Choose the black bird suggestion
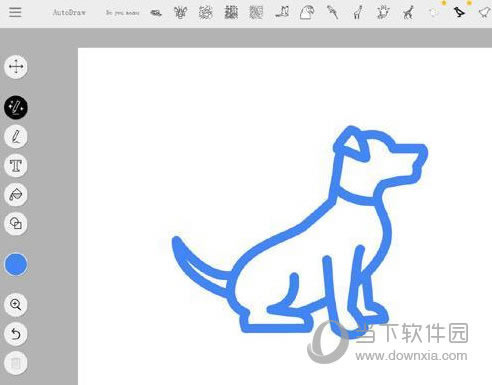492x385 pixels. click(x=459, y=13)
